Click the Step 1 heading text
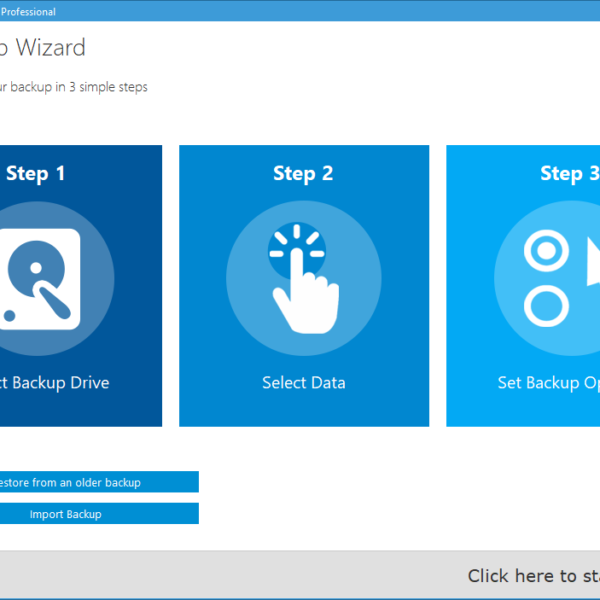Screen dimensions: 600x600 [x=36, y=174]
